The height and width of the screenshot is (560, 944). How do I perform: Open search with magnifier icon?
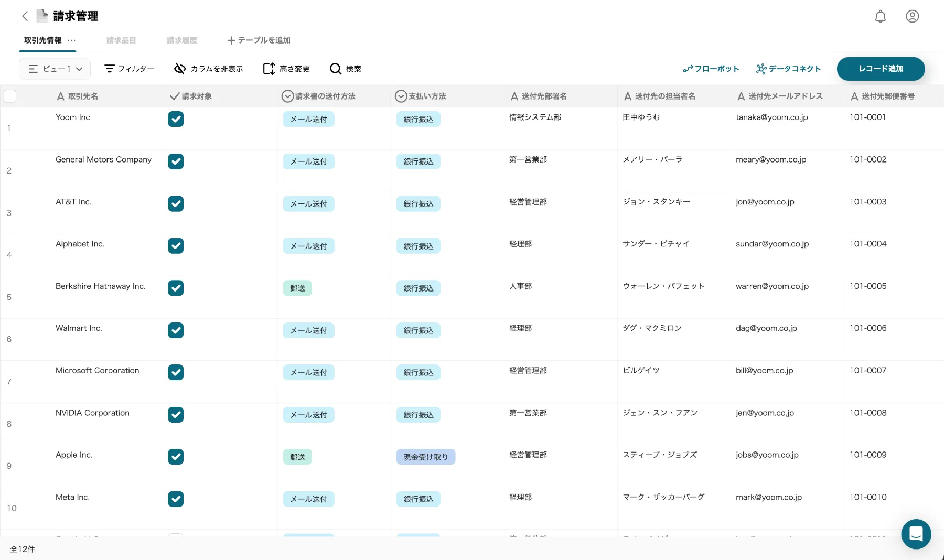pos(336,69)
